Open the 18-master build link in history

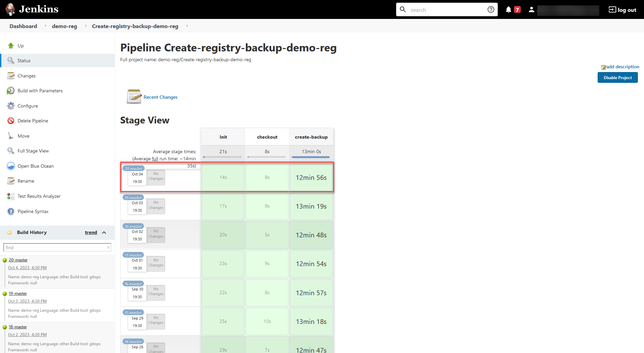(x=18, y=327)
